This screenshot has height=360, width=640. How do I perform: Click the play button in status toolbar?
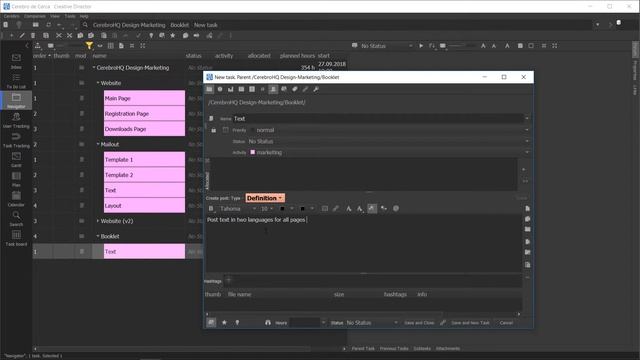[x=421, y=46]
